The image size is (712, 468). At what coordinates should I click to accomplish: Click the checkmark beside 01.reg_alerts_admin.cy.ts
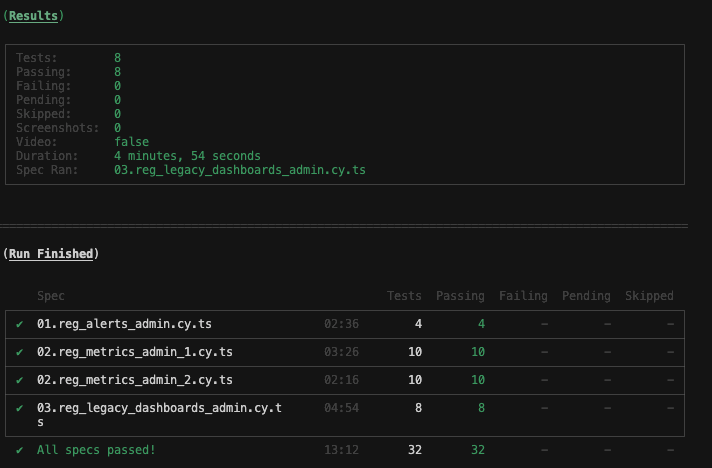(19, 324)
